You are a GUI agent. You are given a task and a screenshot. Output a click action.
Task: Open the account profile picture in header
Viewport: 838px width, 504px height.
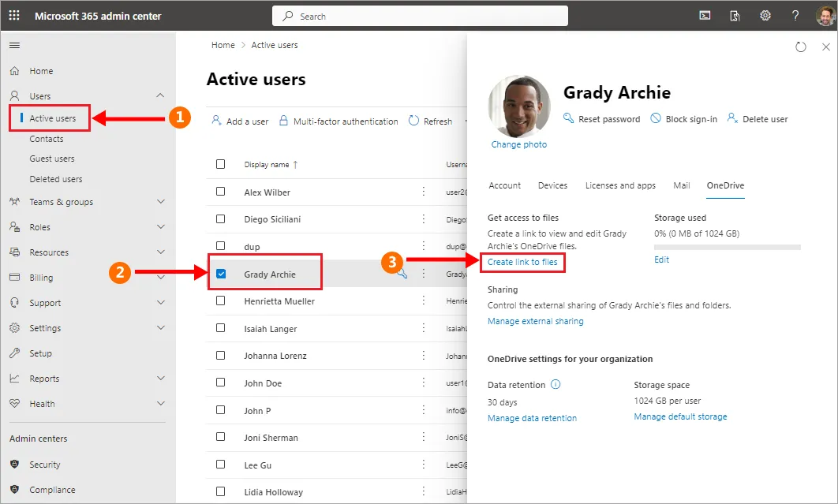click(x=826, y=16)
